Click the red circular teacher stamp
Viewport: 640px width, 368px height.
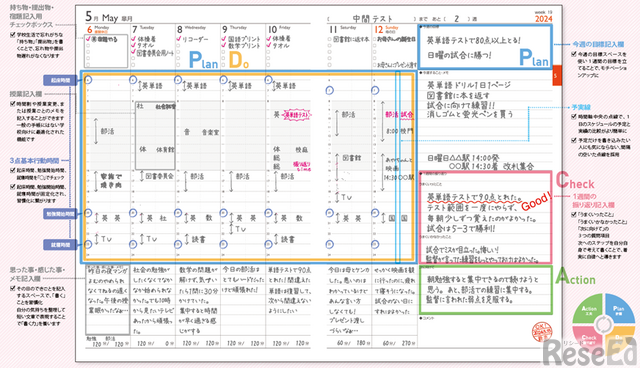click(542, 332)
